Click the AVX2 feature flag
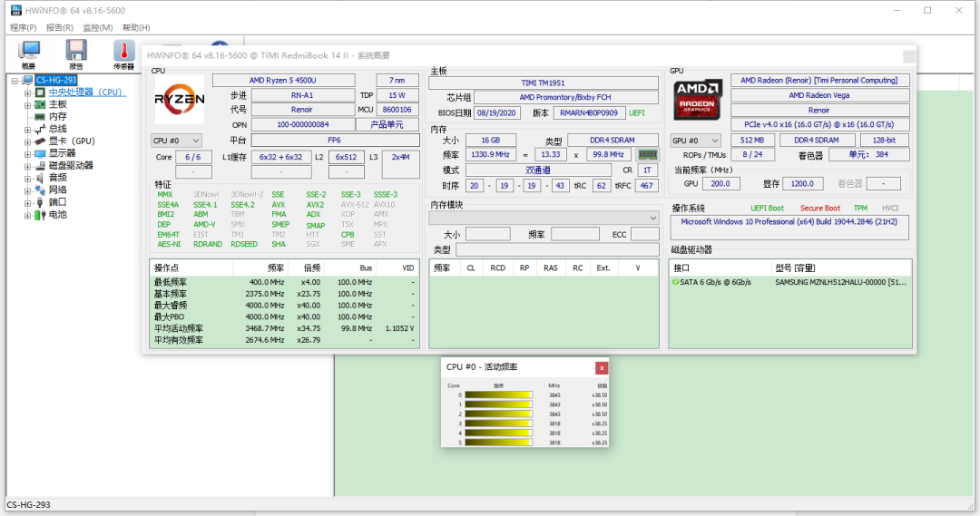Viewport: 980px width, 516px height. point(315,204)
